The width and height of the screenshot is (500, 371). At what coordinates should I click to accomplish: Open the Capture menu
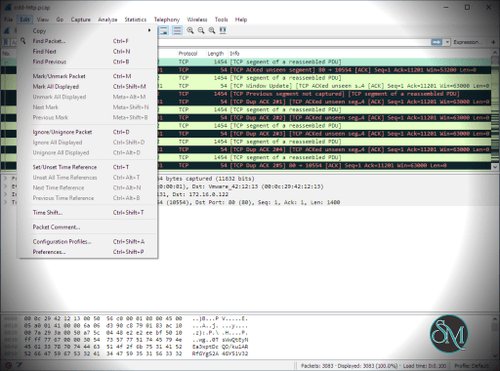[x=80, y=19]
